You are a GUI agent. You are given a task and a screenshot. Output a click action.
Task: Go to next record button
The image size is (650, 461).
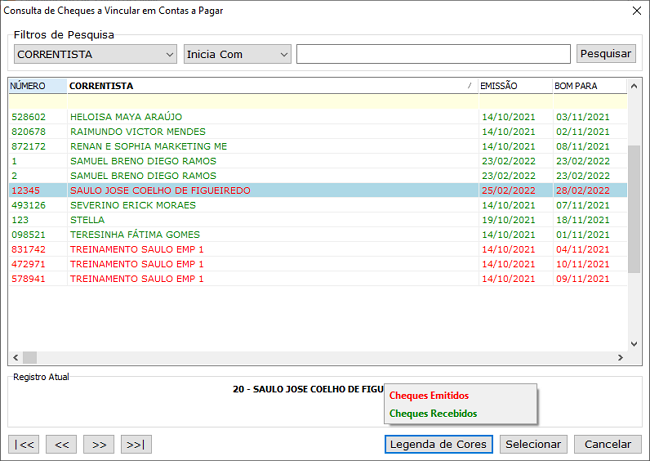(98, 444)
